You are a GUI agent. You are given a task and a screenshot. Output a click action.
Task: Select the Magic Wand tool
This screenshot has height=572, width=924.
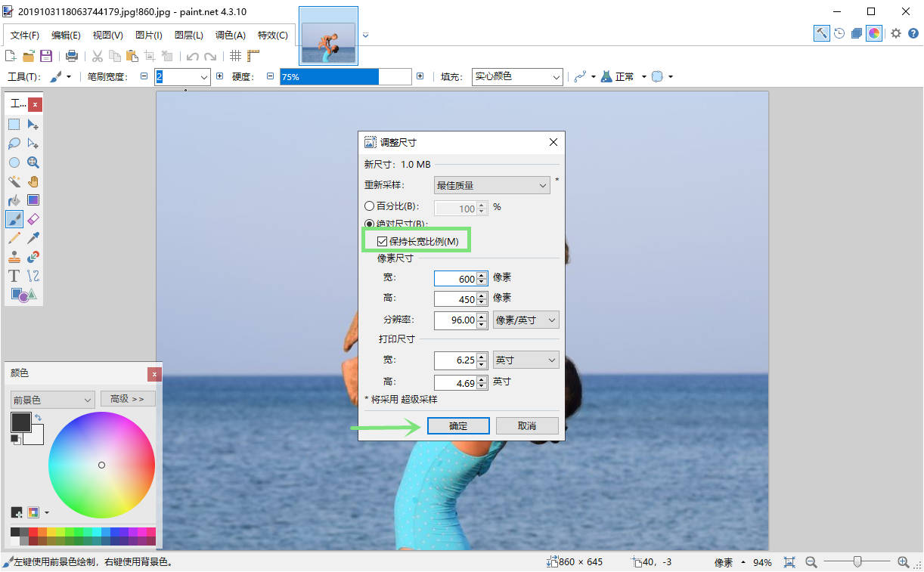(x=14, y=181)
